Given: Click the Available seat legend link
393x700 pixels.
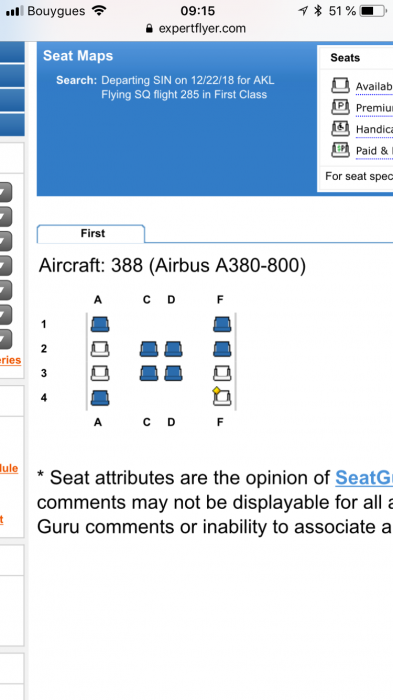Looking at the screenshot, I should click(x=374, y=86).
